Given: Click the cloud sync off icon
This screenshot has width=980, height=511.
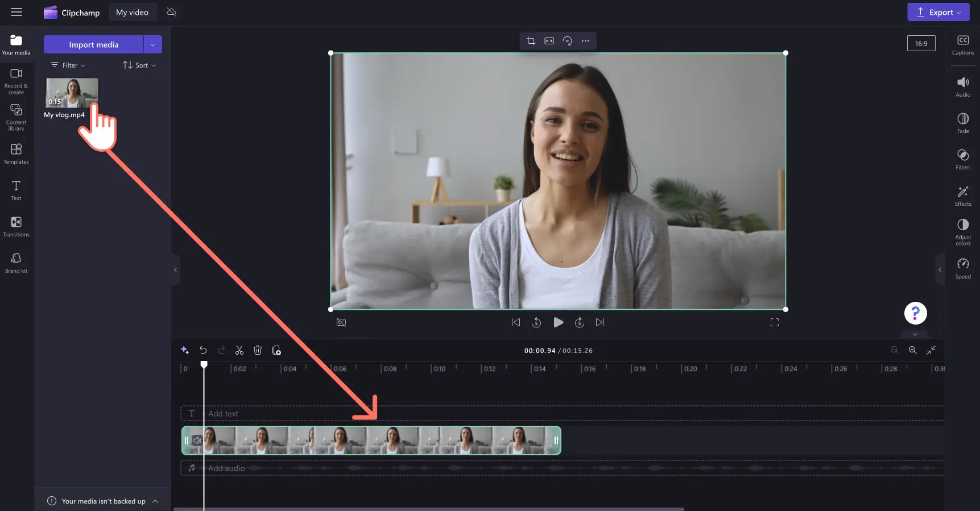Looking at the screenshot, I should point(171,12).
